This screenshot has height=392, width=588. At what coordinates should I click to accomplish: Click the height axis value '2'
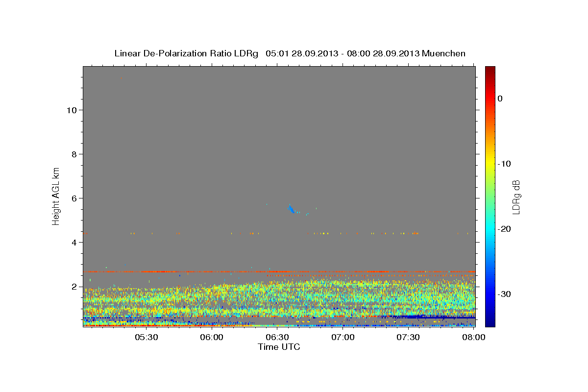tap(73, 286)
